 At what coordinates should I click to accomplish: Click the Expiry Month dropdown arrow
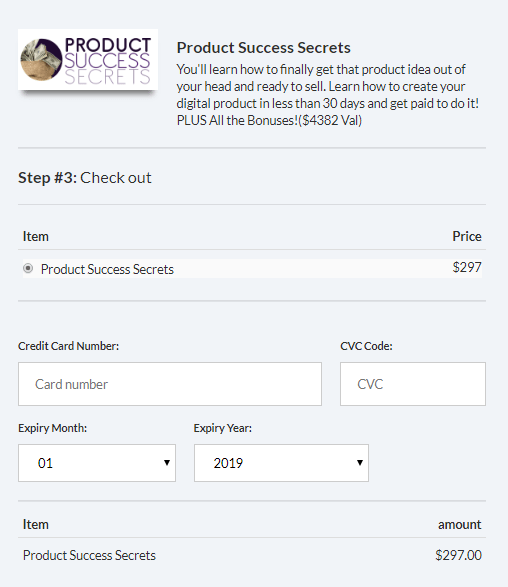(167, 463)
